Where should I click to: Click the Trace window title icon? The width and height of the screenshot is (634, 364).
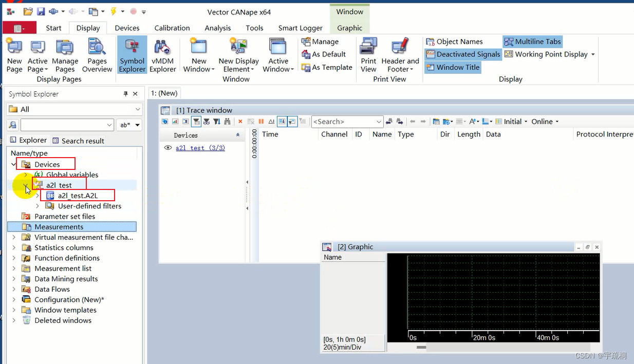pyautogui.click(x=165, y=110)
